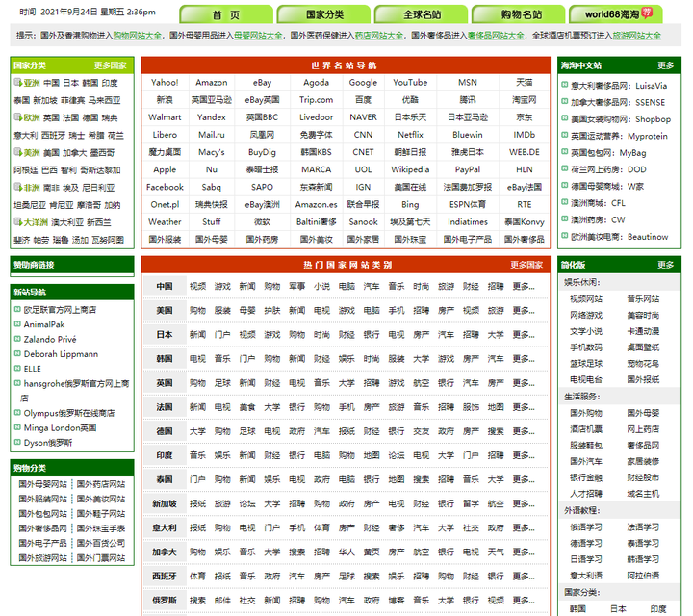The image size is (693, 616).
Task: Click the Wikipedia link
Action: 410,169
